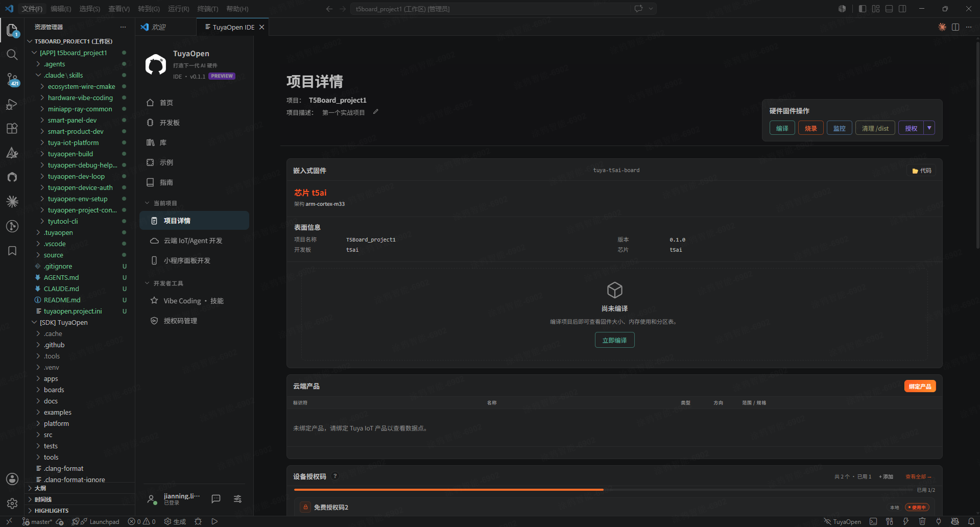Open the 文件(F) menu

pos(32,9)
